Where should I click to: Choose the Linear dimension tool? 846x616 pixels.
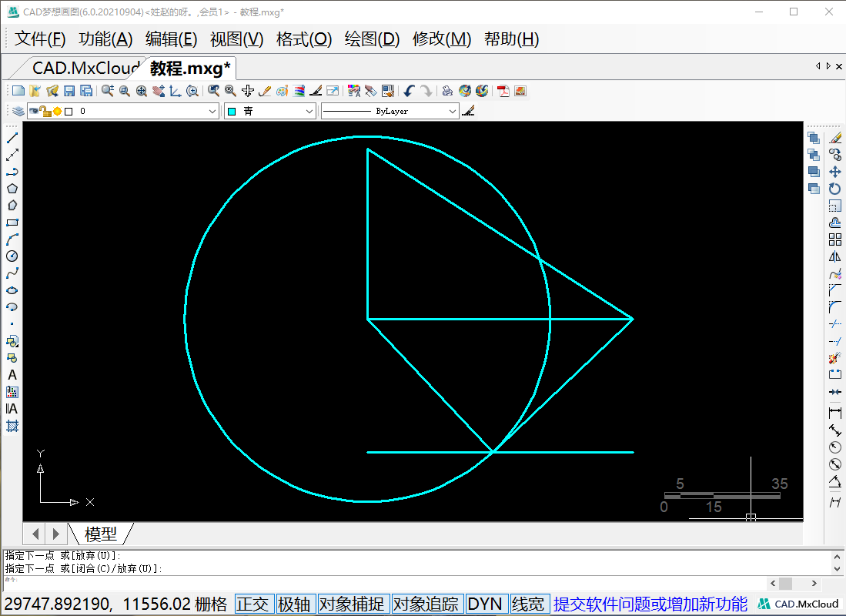point(835,413)
